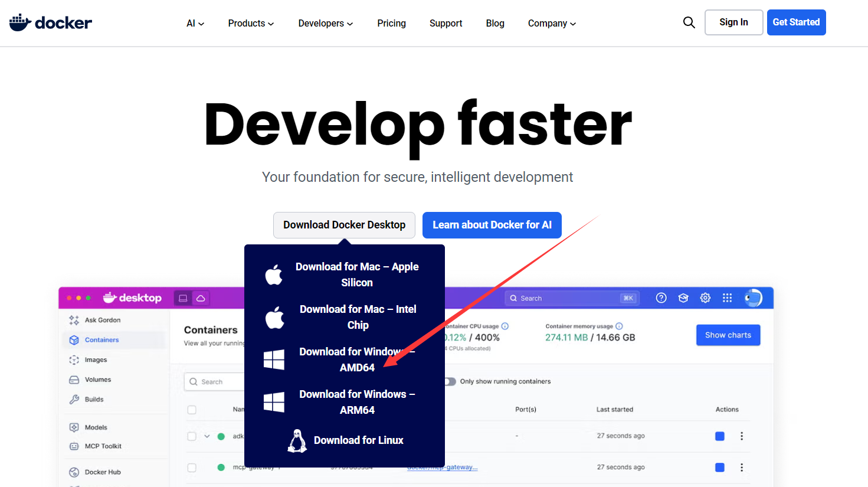
Task: Open the docker/mcp-gateway image link
Action: pos(443,468)
